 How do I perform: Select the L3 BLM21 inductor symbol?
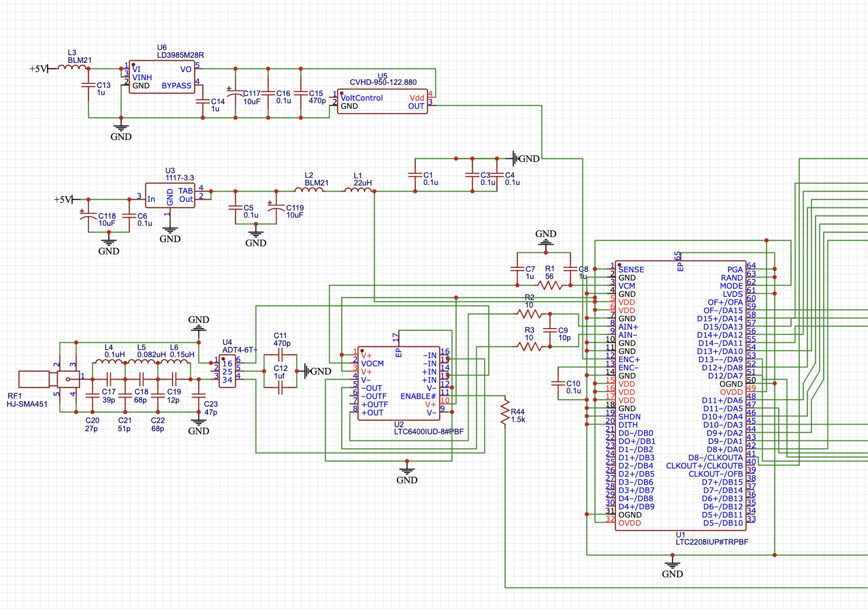[71, 67]
